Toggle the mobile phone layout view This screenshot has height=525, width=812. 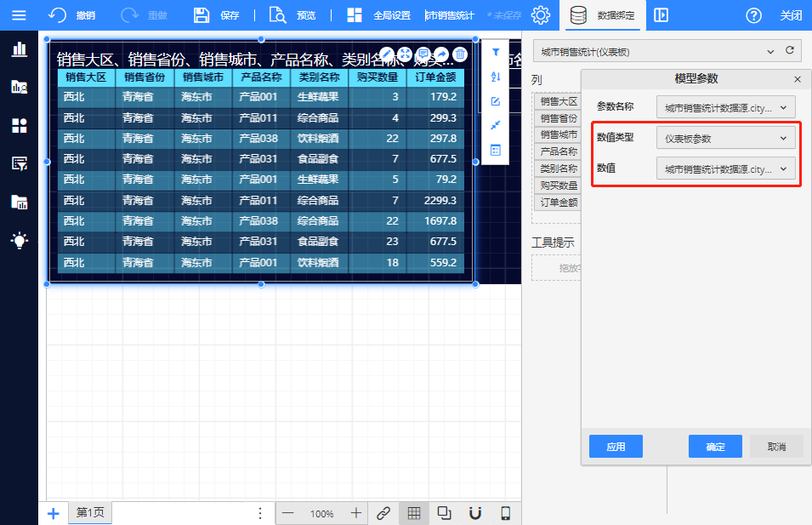pos(505,513)
